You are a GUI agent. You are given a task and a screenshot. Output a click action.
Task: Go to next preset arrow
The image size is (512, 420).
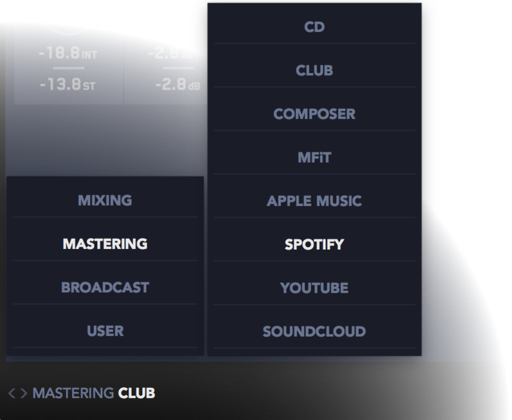point(24,393)
